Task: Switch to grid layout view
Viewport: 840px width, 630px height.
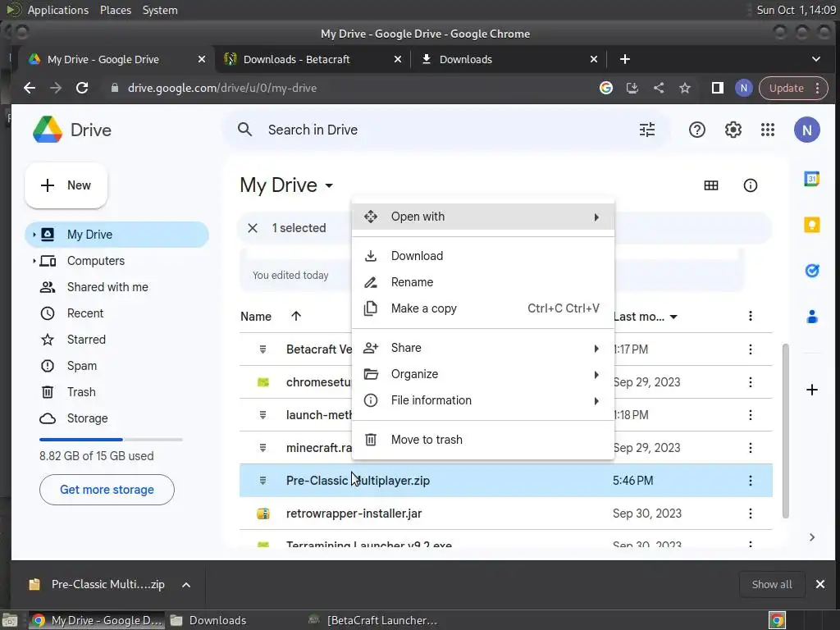Action: pyautogui.click(x=711, y=185)
